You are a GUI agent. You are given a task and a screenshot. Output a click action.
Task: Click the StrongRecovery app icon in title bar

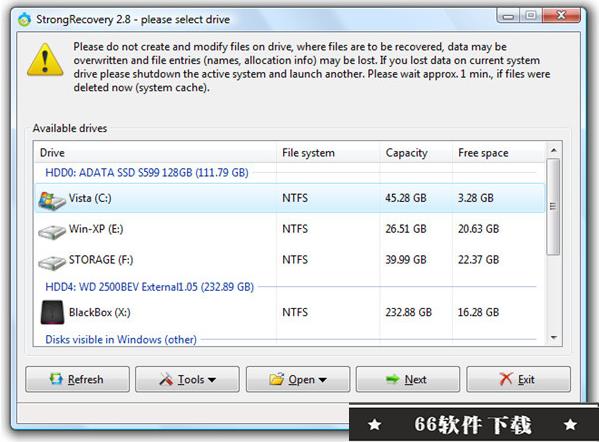pyautogui.click(x=24, y=19)
